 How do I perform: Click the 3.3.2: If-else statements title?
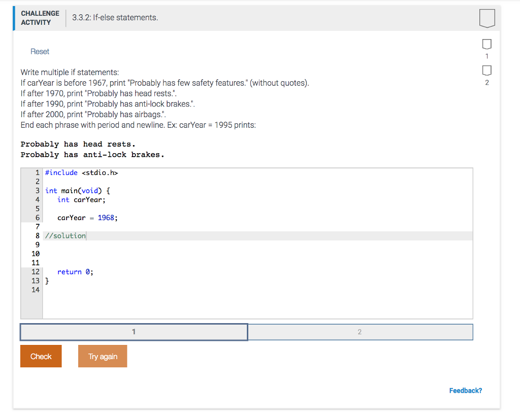(115, 18)
